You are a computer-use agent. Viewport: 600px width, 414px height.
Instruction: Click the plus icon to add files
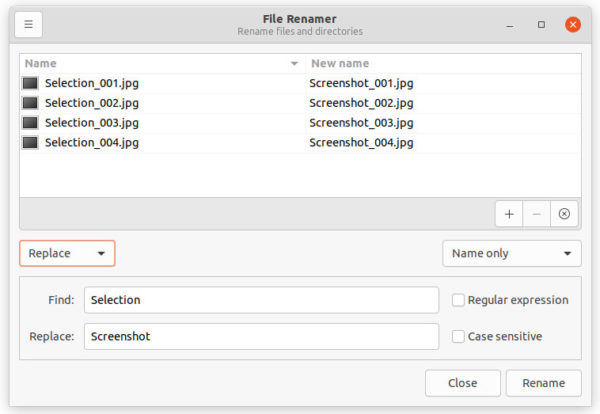coord(509,214)
